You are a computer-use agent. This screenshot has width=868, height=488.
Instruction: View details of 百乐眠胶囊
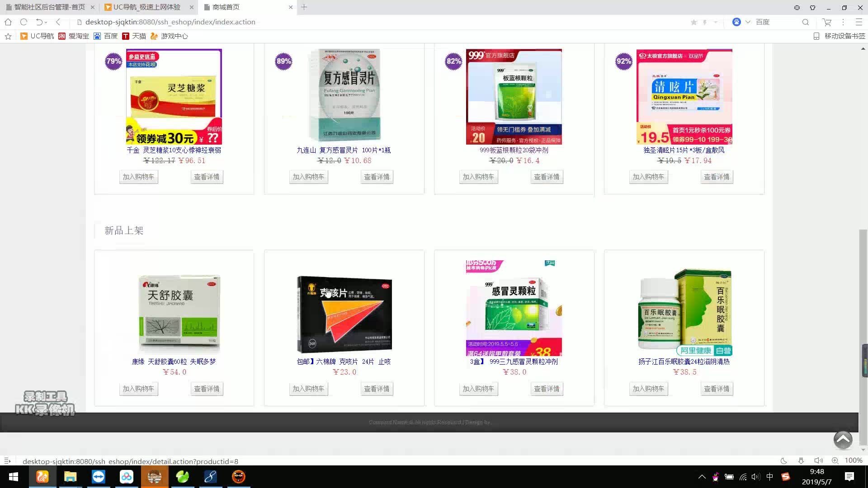[717, 389]
